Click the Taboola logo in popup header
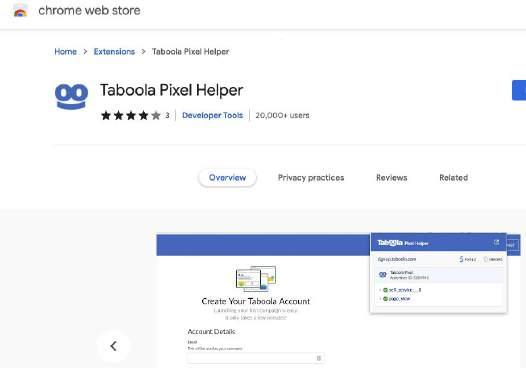Image resolution: width=526 pixels, height=368 pixels. pos(390,243)
